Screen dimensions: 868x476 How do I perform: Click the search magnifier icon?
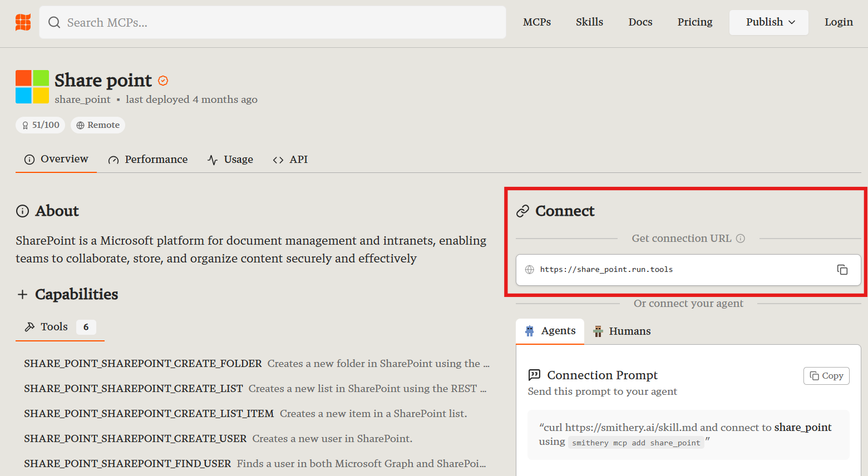[x=54, y=22]
